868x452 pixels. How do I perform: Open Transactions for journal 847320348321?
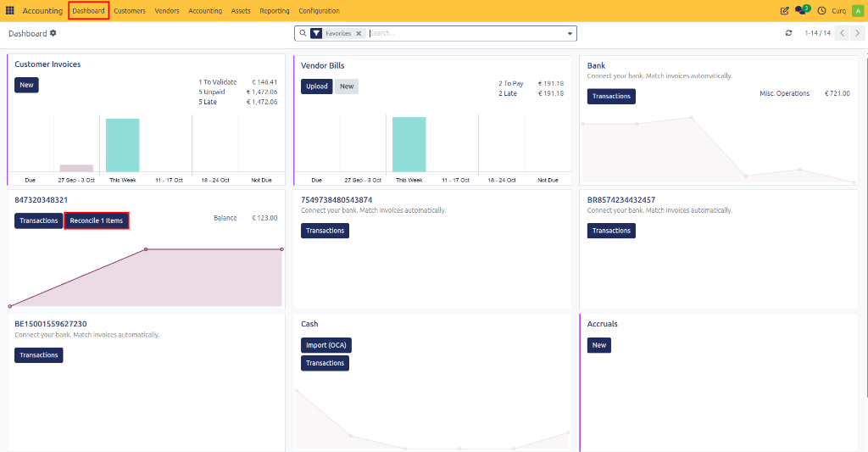coord(39,220)
